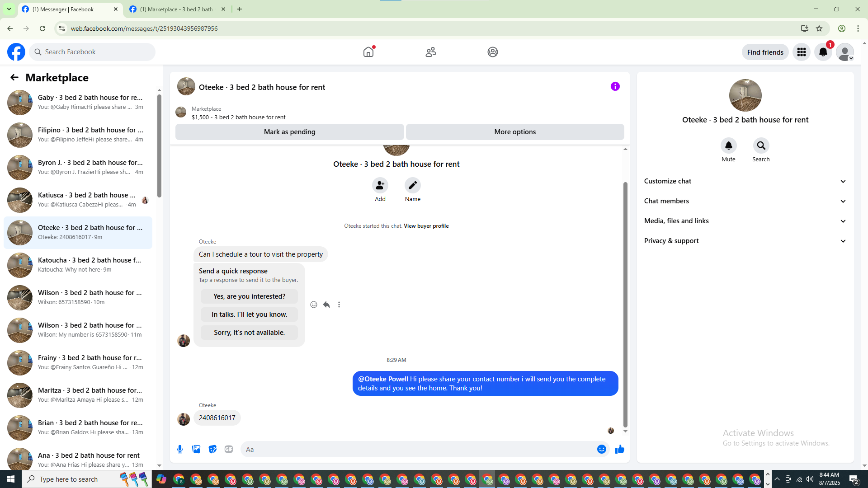Open the Friends icon in top navigation

pyautogui.click(x=431, y=52)
